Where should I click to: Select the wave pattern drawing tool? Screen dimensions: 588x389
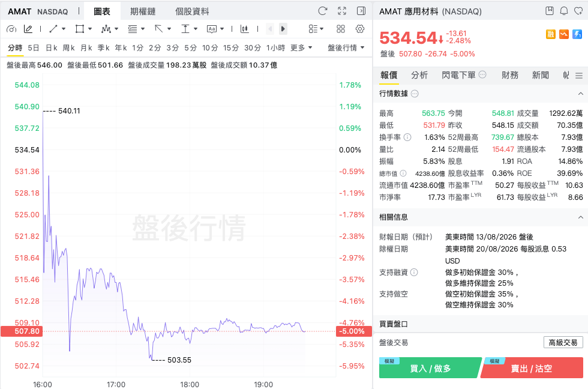106,29
